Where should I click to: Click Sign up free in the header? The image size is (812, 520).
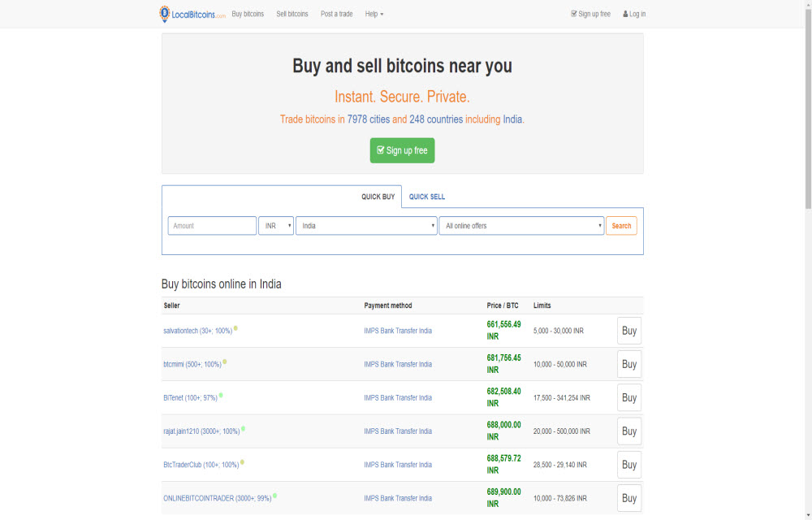(x=590, y=14)
